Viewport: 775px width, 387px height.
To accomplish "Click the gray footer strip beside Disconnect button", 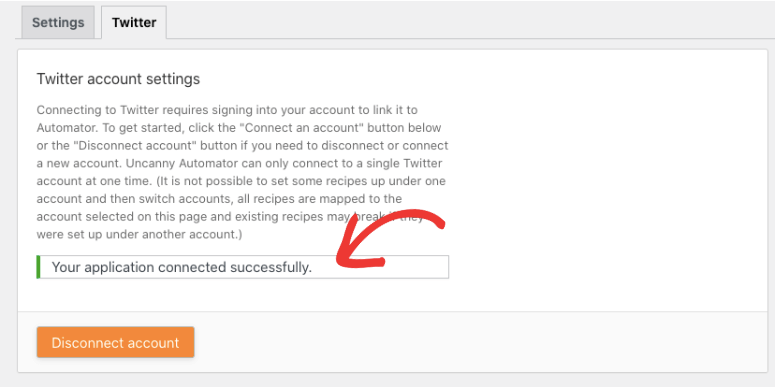I will pyautogui.click(x=479, y=342).
